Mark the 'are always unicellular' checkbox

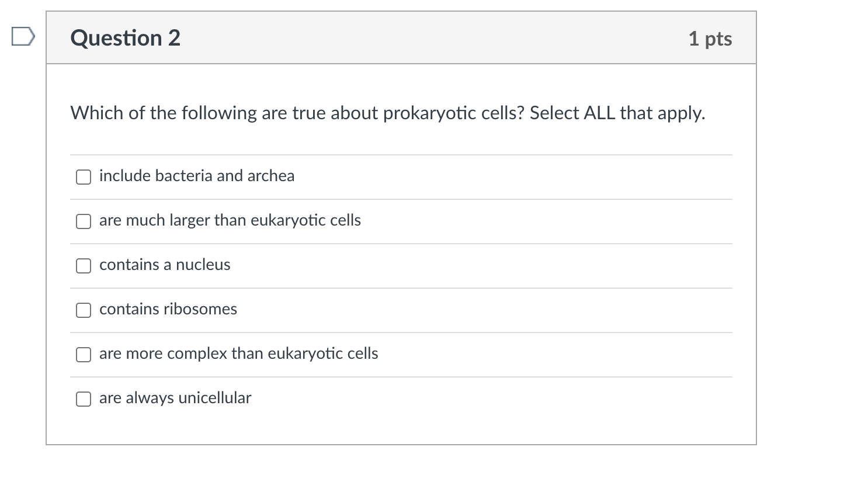(x=84, y=399)
